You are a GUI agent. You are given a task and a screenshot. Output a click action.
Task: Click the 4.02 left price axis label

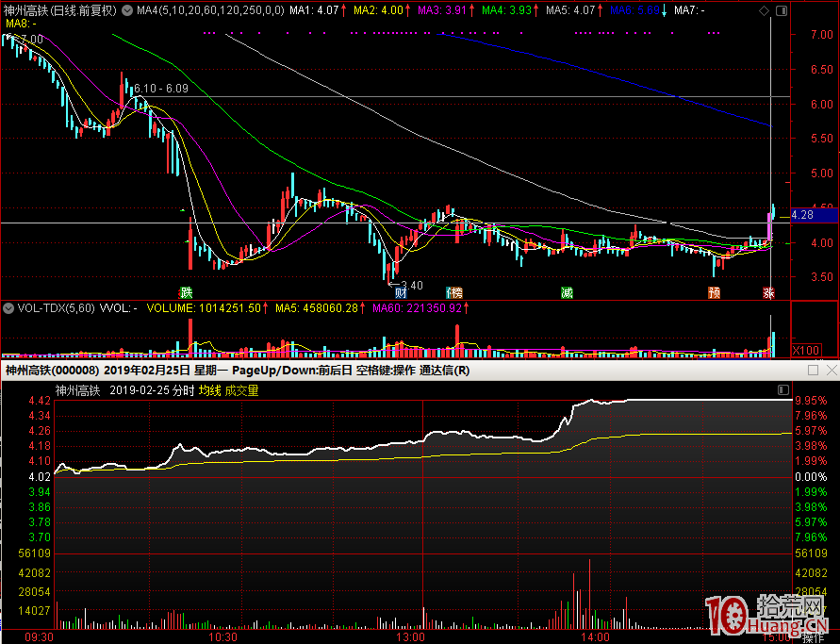click(x=40, y=477)
